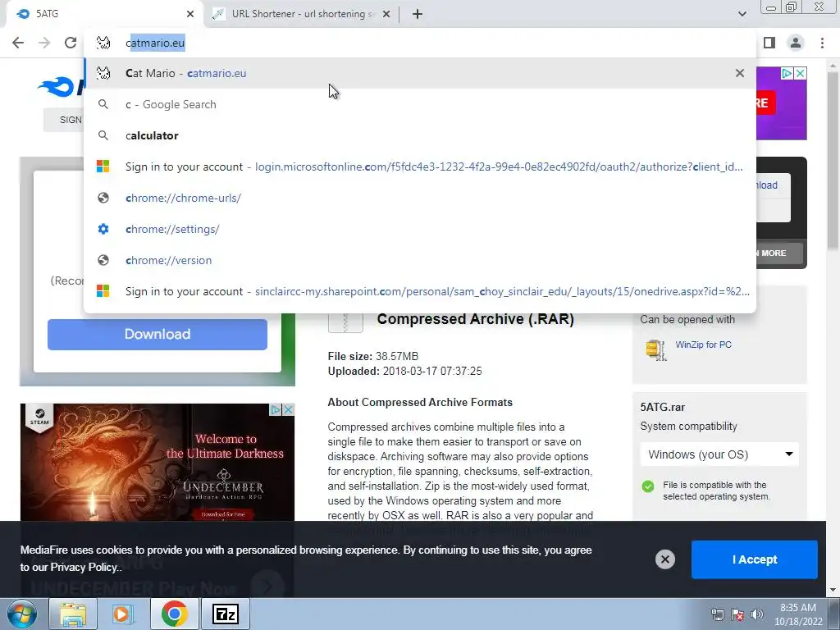Open a new browser tab
The image size is (840, 630).
pyautogui.click(x=418, y=14)
